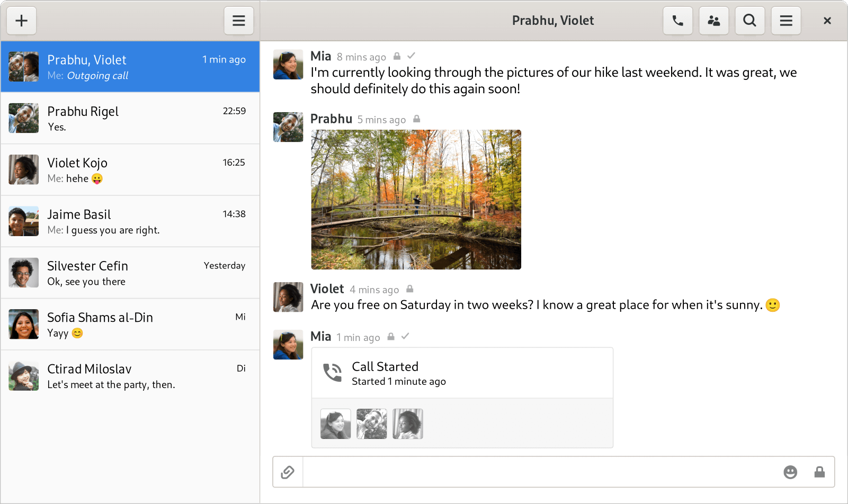Select the Ctirad Miloslav conversation

[x=130, y=376]
